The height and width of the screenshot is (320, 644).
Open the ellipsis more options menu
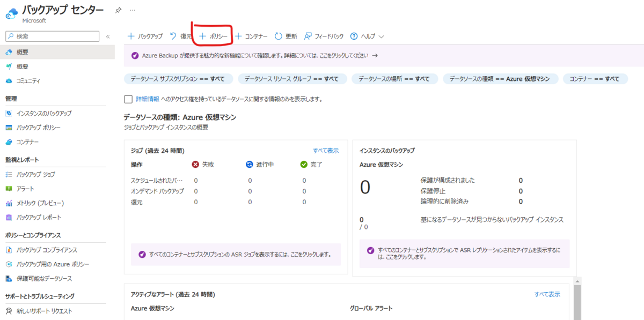133,10
